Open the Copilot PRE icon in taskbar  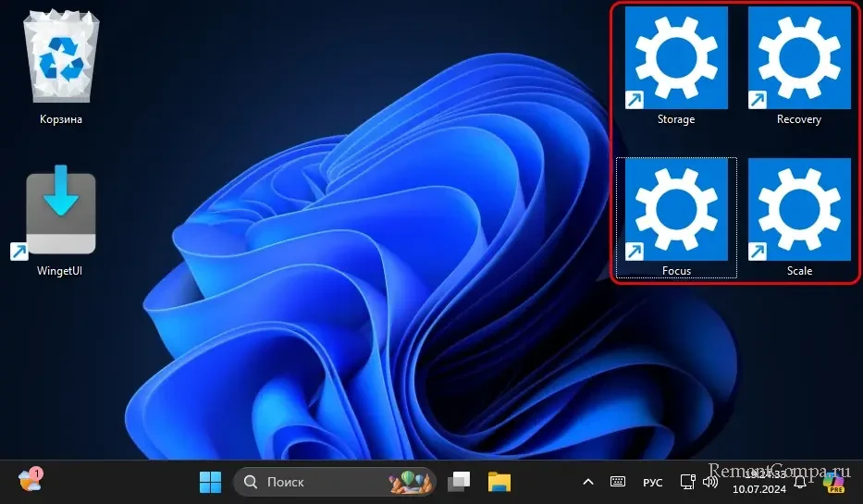coord(833,482)
